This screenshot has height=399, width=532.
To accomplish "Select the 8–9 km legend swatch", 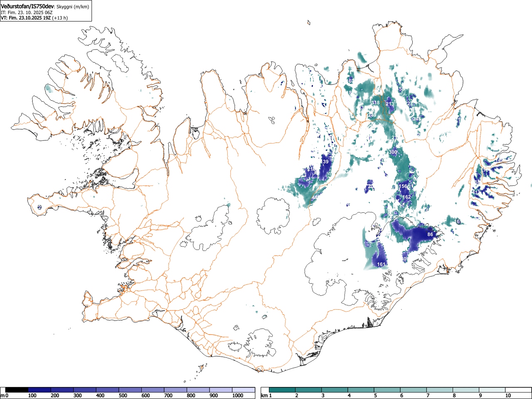I will click(466, 390).
